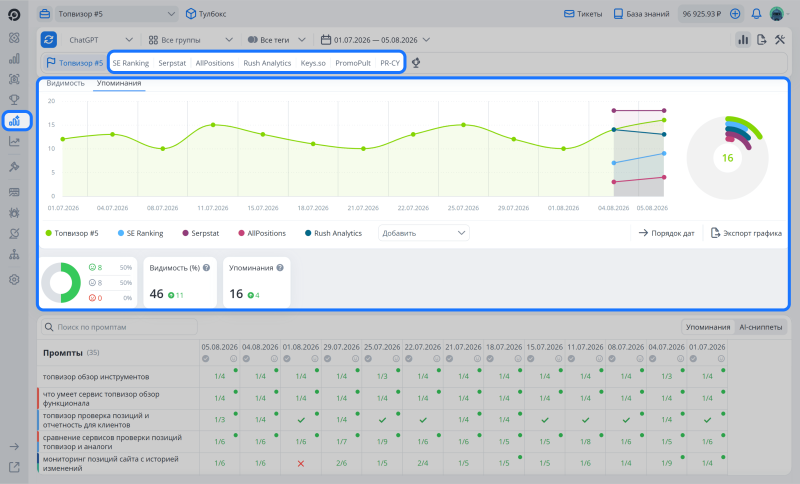Switch table to Упоминания view
Viewport: 800px width, 484px height.
point(708,327)
